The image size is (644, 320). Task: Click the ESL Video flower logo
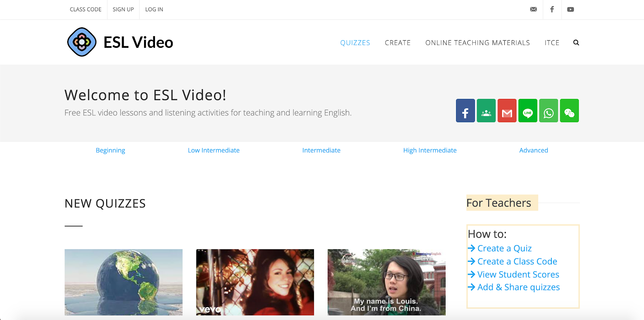[x=82, y=42]
